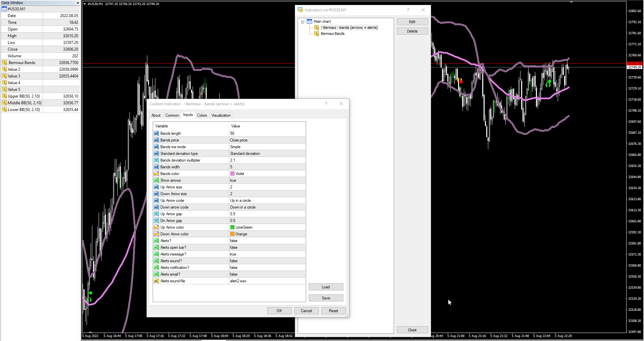Click the Bermaui Bands tree item icon

tap(316, 34)
